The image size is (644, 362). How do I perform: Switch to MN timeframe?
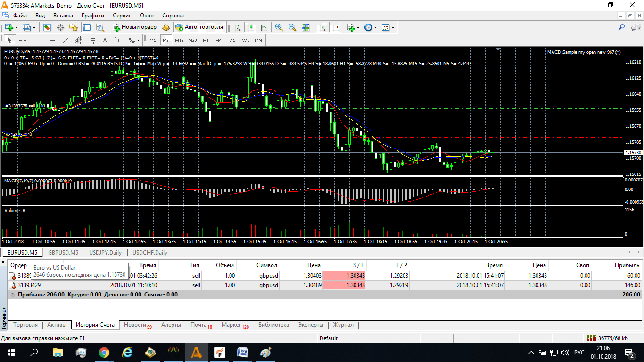click(258, 40)
